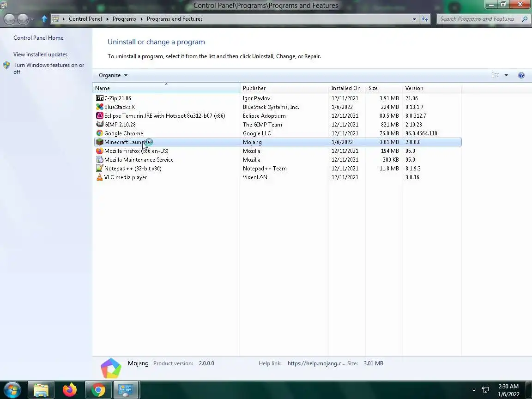The height and width of the screenshot is (399, 532).
Task: Click the Mojang details pane icon
Action: [x=111, y=368]
